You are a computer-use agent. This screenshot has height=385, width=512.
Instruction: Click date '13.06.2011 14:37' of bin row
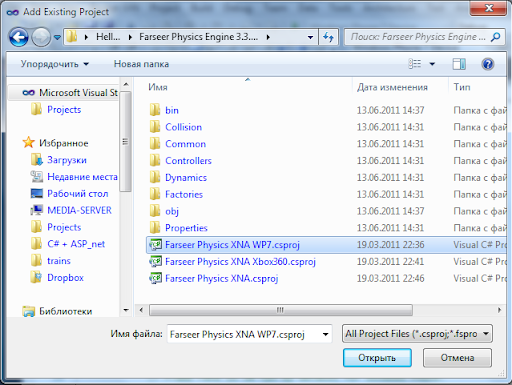[390, 110]
